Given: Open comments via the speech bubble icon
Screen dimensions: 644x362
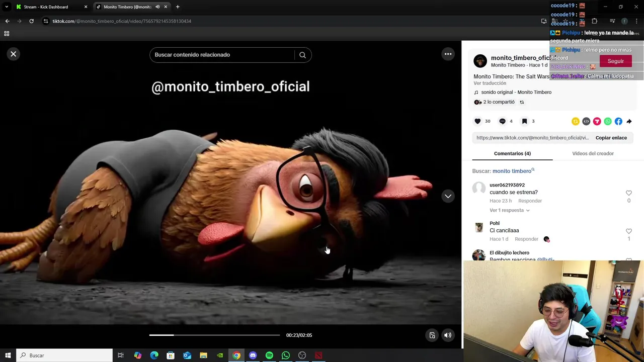Looking at the screenshot, I should click(x=502, y=121).
